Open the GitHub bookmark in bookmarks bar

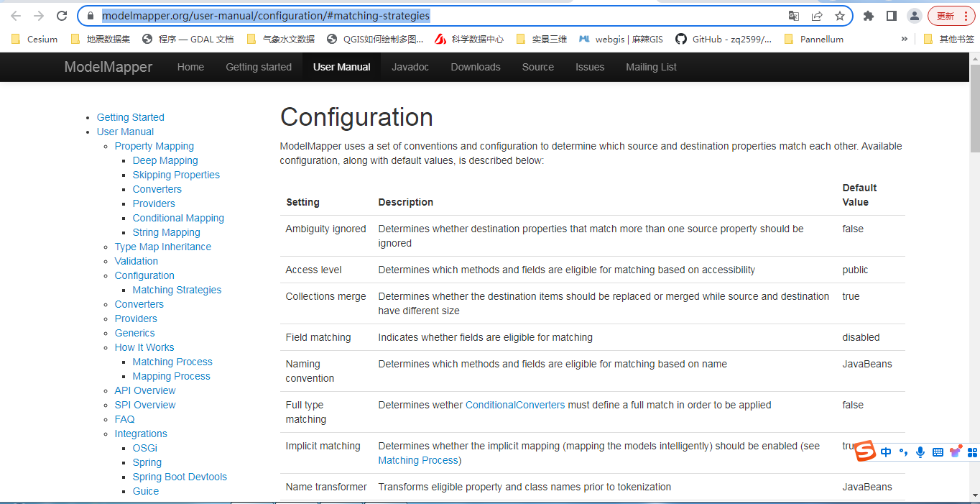[724, 39]
